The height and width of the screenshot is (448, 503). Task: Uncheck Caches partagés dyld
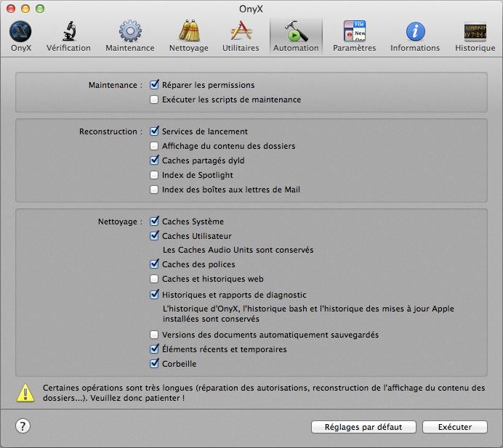click(154, 160)
